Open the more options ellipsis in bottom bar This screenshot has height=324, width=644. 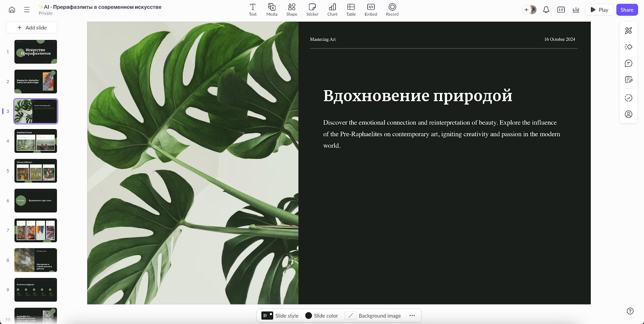(412, 316)
